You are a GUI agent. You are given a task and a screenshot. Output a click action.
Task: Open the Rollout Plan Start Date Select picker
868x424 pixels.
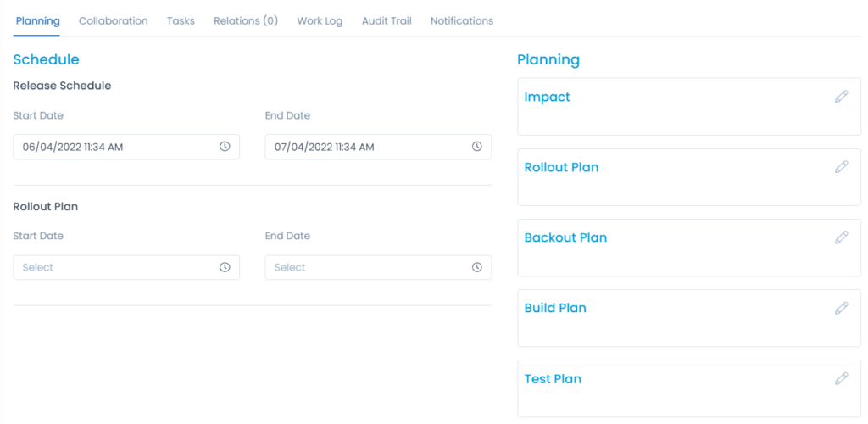[126, 267]
